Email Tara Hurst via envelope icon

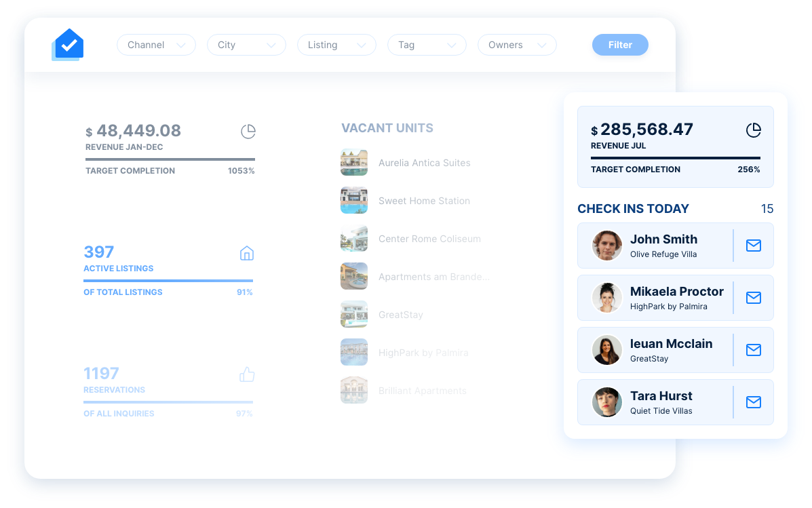tap(754, 402)
